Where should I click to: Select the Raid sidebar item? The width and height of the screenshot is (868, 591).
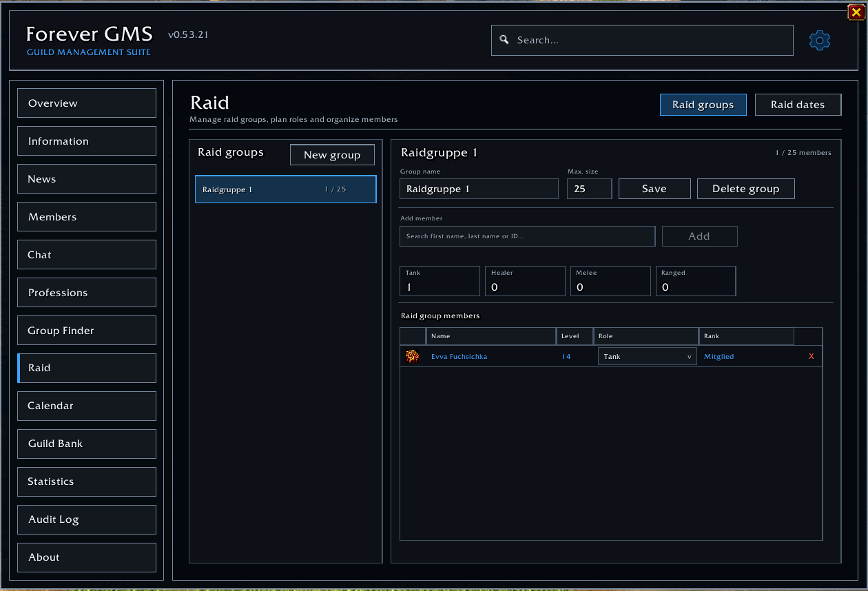87,368
